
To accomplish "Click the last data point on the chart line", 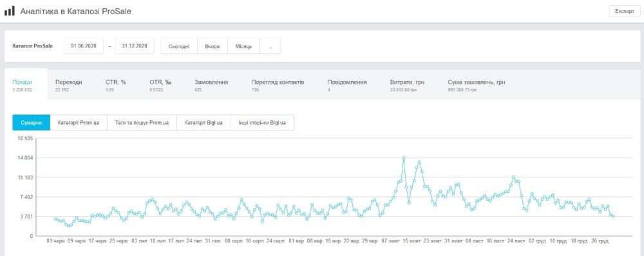I will tap(613, 216).
